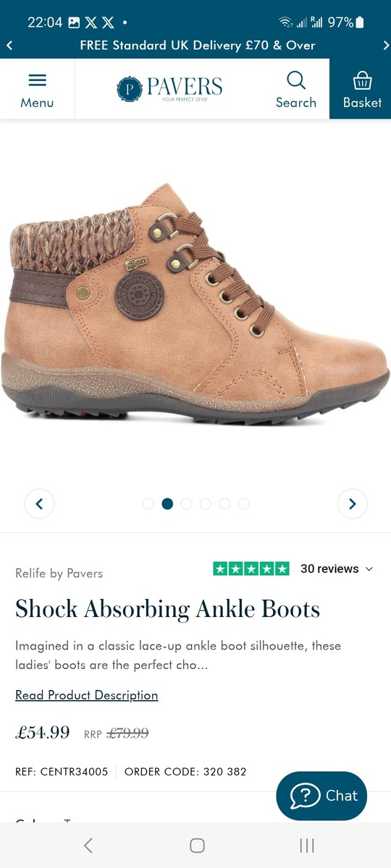Show previous product image arrow
This screenshot has width=391, height=868.
pyautogui.click(x=39, y=503)
